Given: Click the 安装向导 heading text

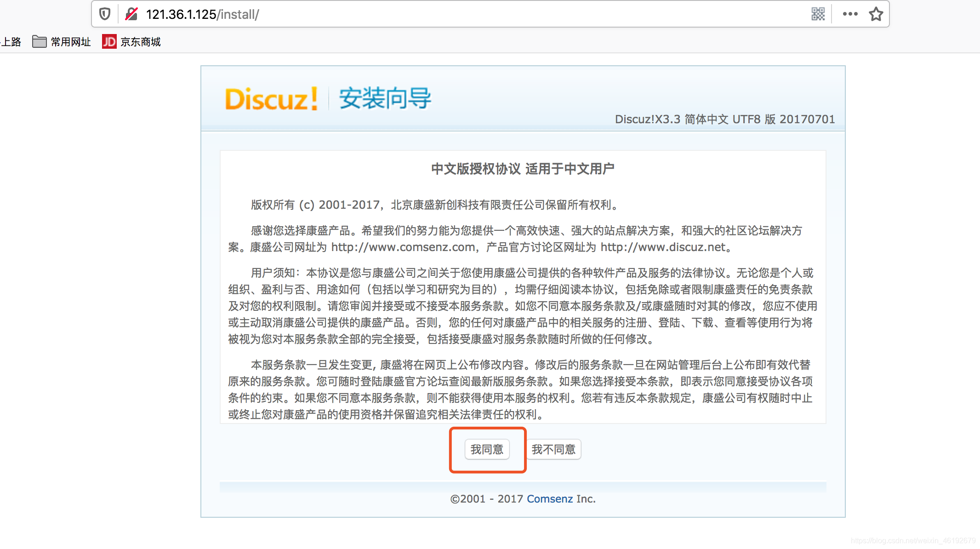Looking at the screenshot, I should tap(385, 99).
